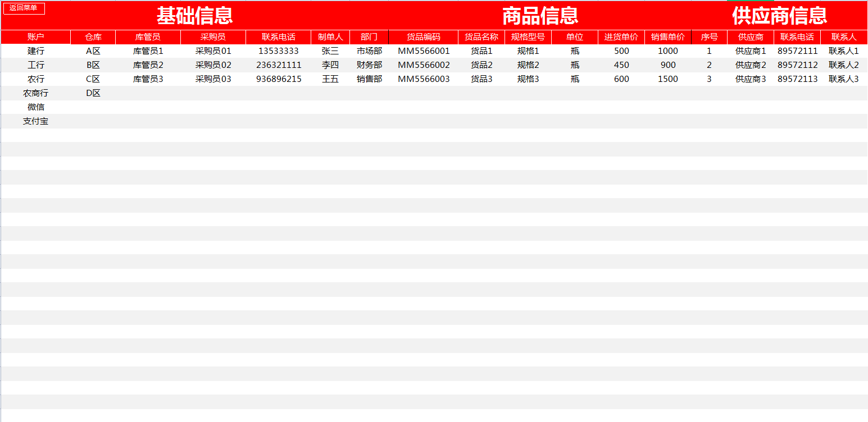Select the 微信 account entry
Viewport: 868px width, 422px height.
34,107
